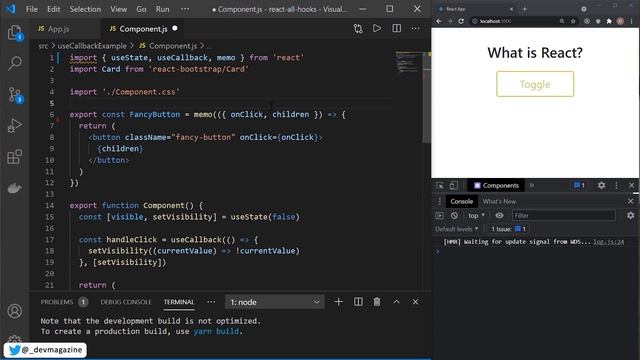
Task: Open the Accounts menu icon
Action: coord(15,311)
